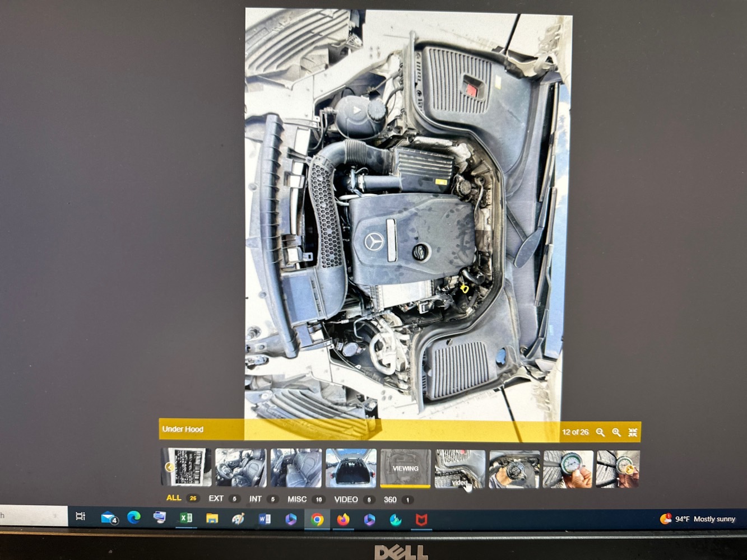Open the tire tread gauge thumbnail
The height and width of the screenshot is (560, 747).
[568, 469]
